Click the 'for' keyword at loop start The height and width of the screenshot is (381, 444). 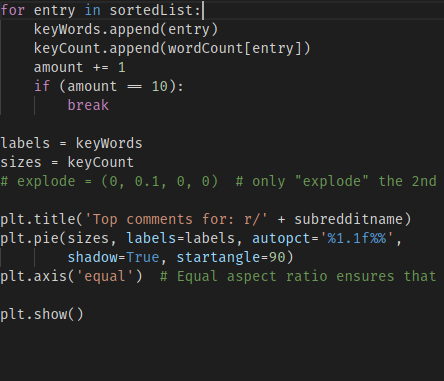coord(13,10)
